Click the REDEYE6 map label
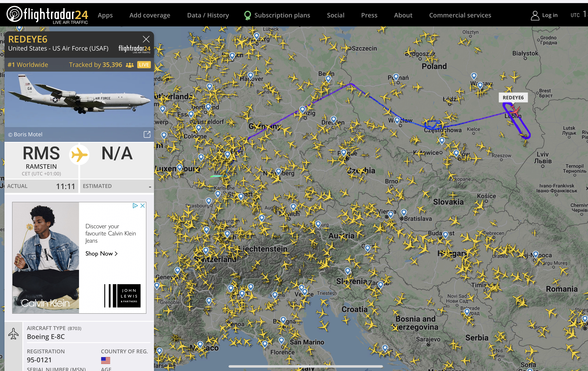This screenshot has height=371, width=588. [513, 98]
